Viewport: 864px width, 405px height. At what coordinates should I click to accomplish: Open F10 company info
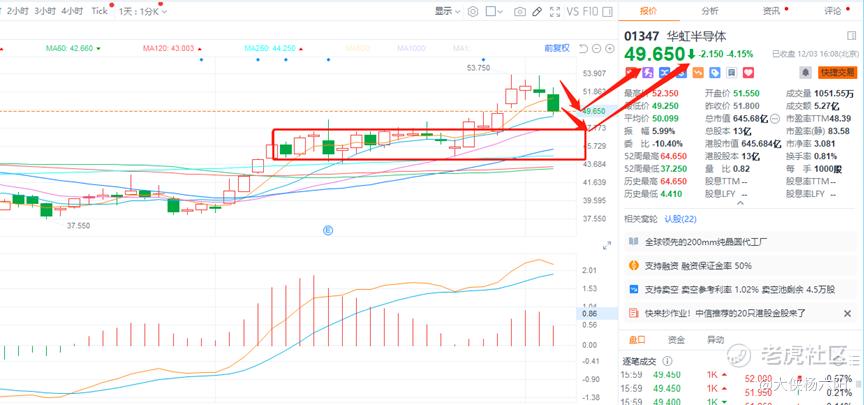click(x=591, y=12)
